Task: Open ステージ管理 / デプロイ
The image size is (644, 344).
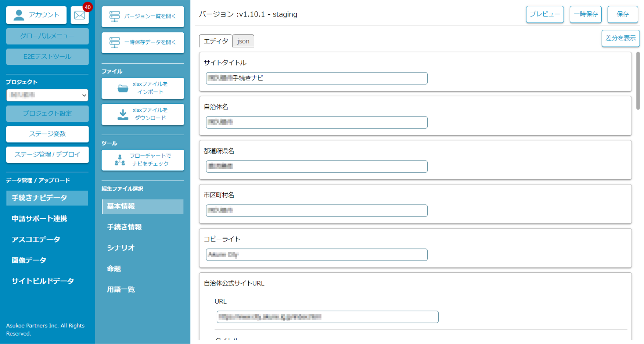Action: 47,155
